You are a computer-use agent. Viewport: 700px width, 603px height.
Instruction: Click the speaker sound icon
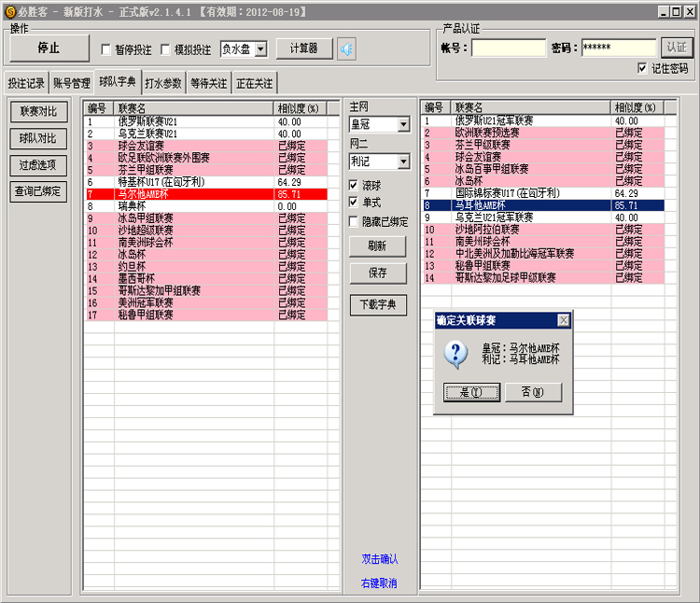click(x=346, y=49)
